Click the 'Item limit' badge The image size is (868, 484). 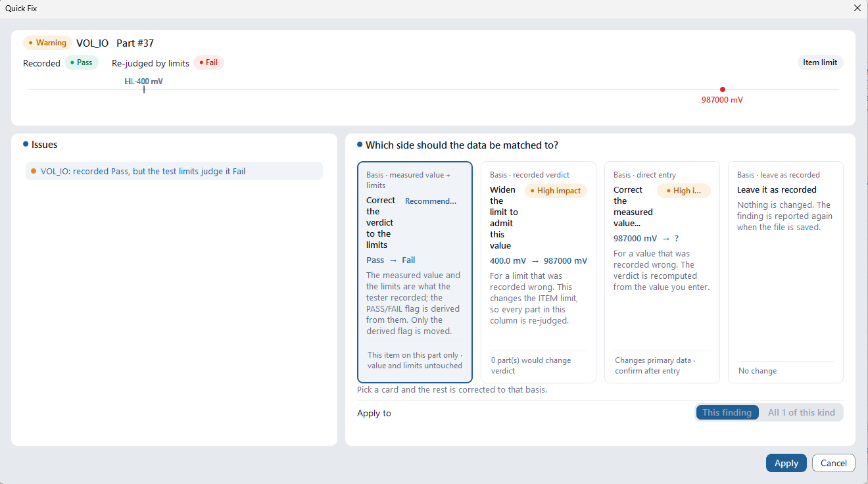point(820,62)
